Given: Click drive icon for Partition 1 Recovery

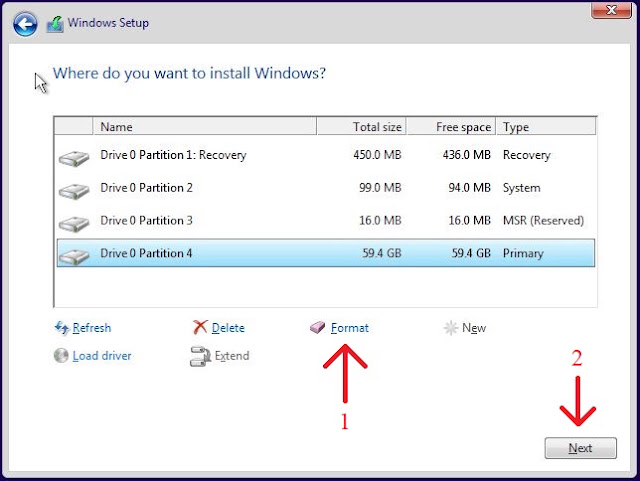Looking at the screenshot, I should click(x=74, y=158).
